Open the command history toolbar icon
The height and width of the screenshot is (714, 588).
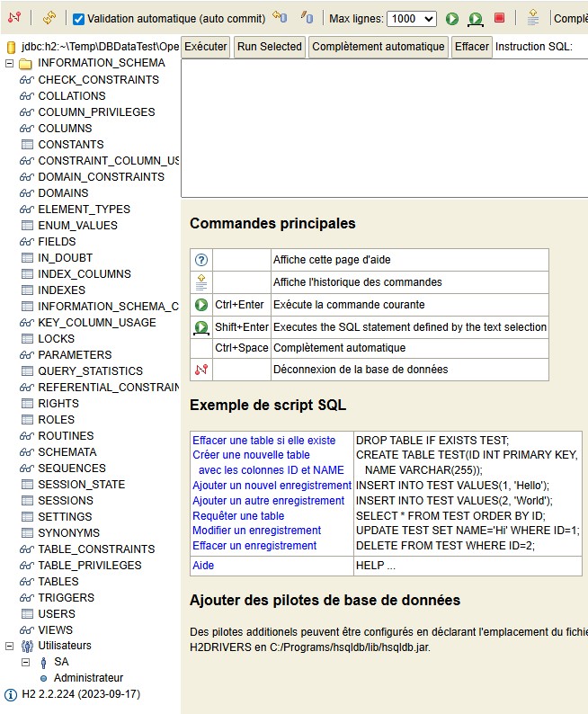[x=533, y=18]
